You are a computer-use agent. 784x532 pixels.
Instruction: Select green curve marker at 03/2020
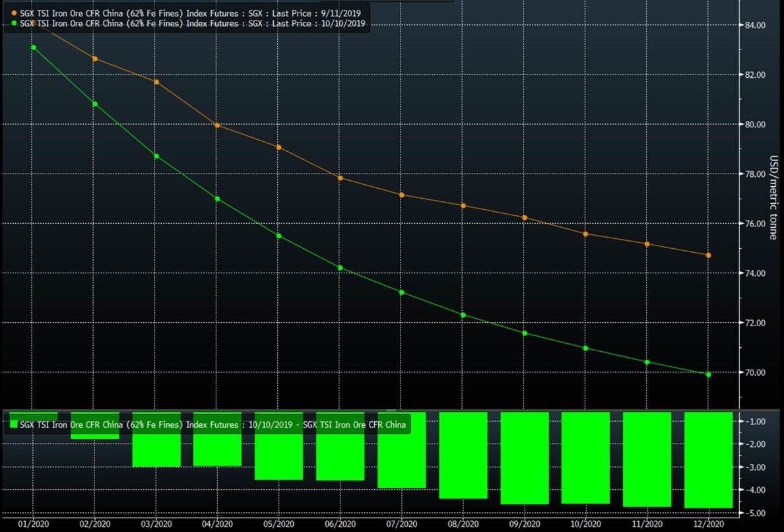tap(156, 156)
